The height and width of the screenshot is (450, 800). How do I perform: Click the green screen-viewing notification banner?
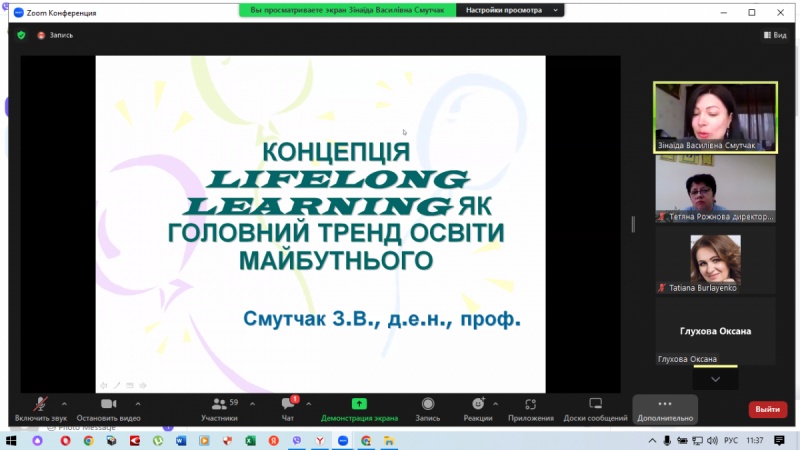click(x=347, y=10)
